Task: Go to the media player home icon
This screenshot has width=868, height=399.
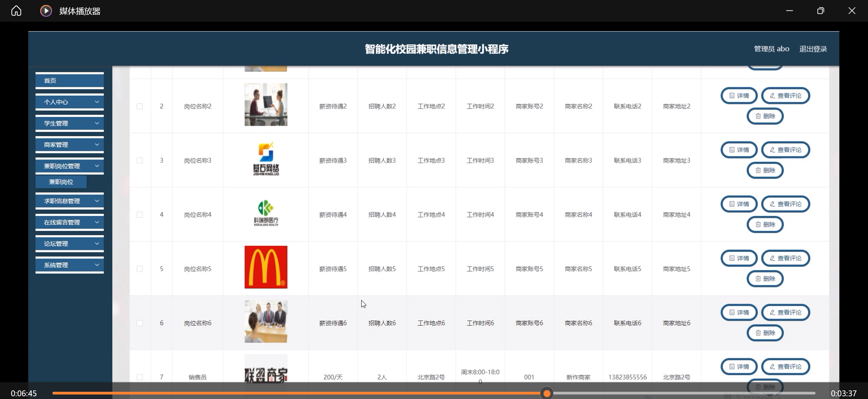Action: coord(16,11)
